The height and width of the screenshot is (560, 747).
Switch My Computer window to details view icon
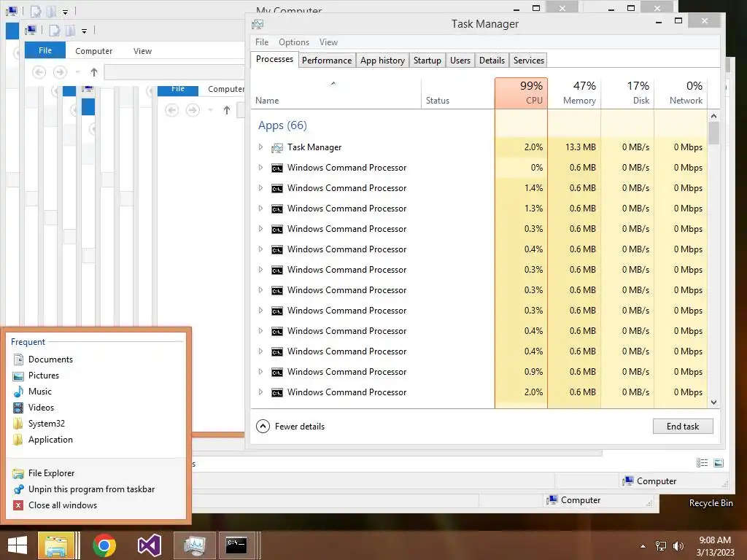(702, 463)
